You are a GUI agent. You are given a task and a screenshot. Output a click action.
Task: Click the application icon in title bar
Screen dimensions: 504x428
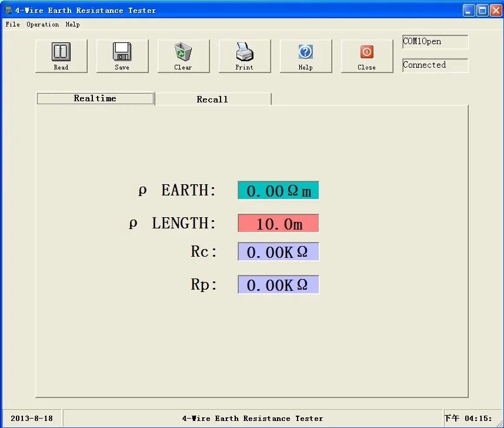coord(8,10)
